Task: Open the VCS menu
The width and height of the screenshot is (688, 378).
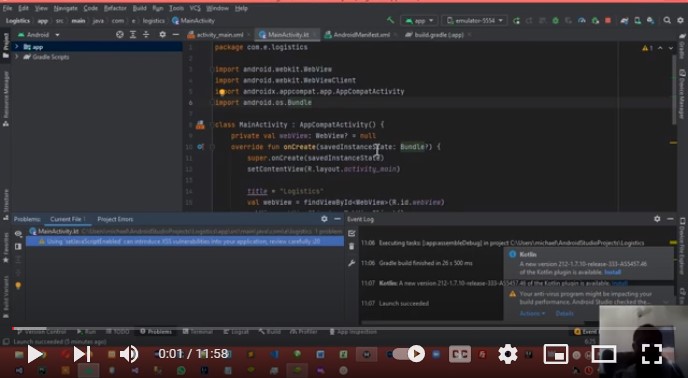Action: (x=195, y=8)
